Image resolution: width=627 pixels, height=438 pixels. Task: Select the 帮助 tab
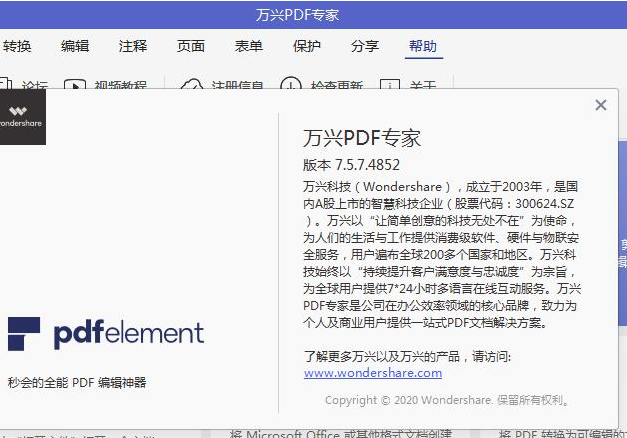pyautogui.click(x=423, y=46)
